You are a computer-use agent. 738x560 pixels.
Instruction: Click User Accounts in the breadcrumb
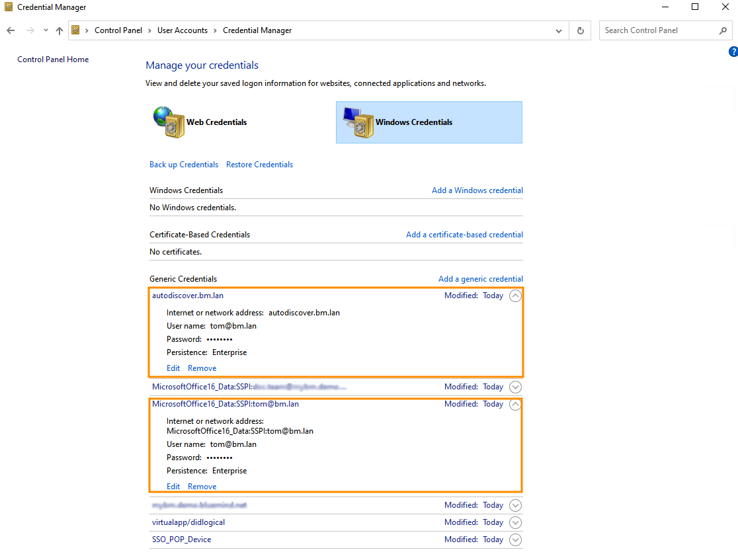pos(182,30)
